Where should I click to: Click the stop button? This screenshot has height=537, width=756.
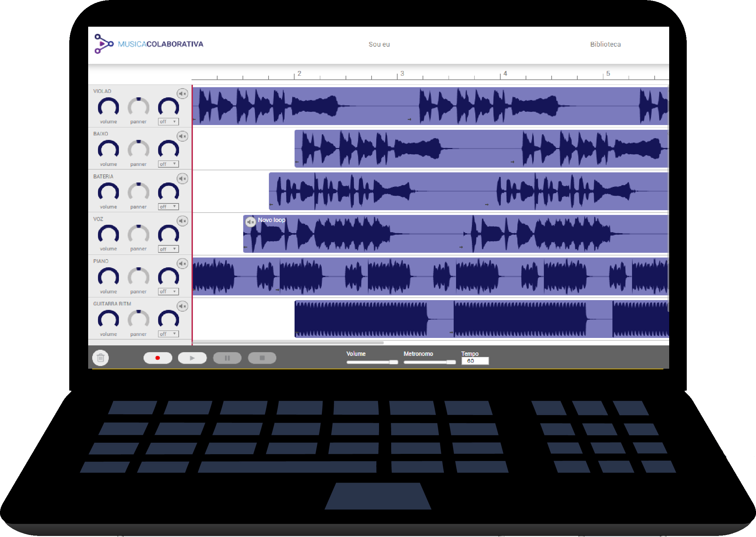point(262,358)
